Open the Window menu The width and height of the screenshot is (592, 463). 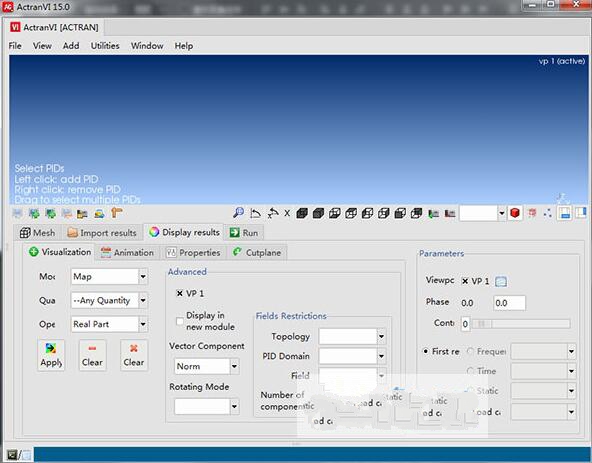coord(147,46)
